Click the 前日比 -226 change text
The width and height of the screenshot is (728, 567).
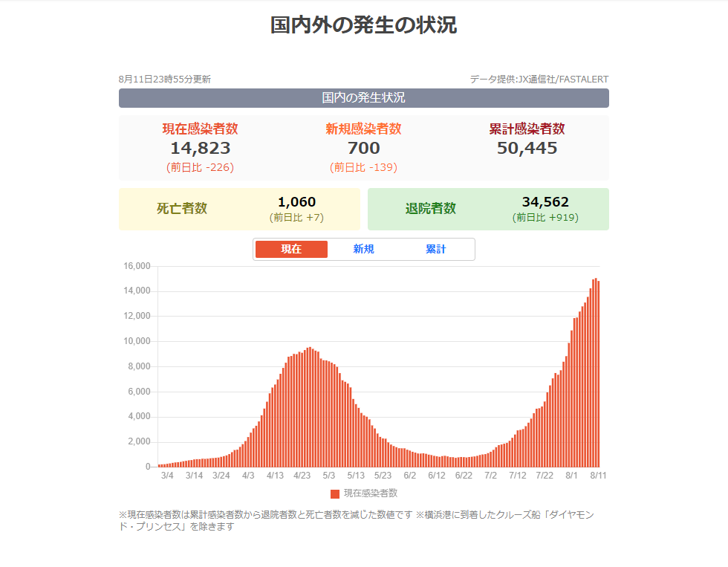[x=201, y=167]
